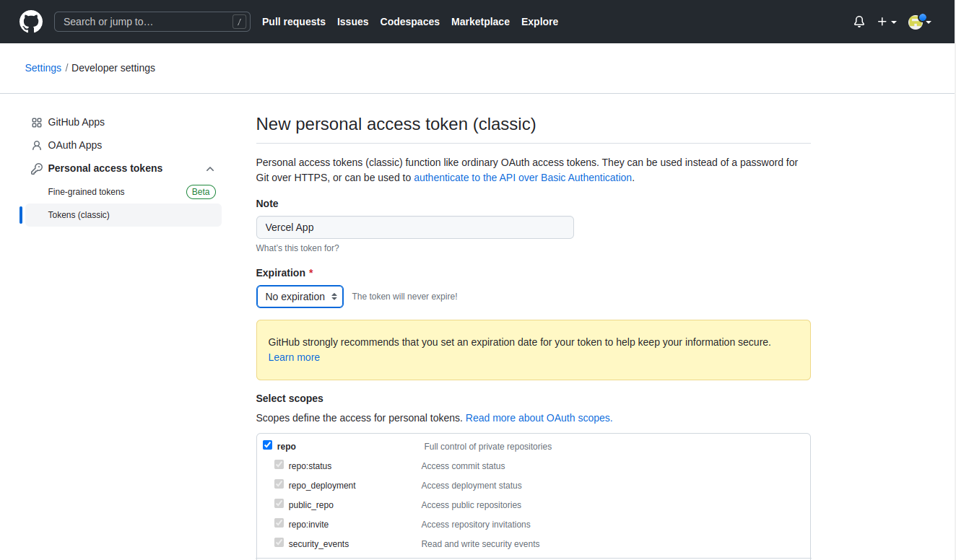
Task: Collapse the Personal access tokens section
Action: [x=210, y=169]
